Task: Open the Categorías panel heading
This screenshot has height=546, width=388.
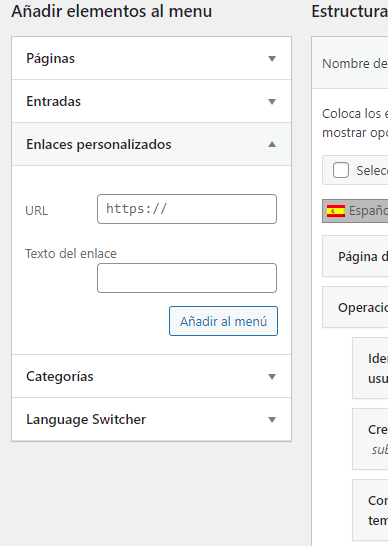Action: point(60,376)
